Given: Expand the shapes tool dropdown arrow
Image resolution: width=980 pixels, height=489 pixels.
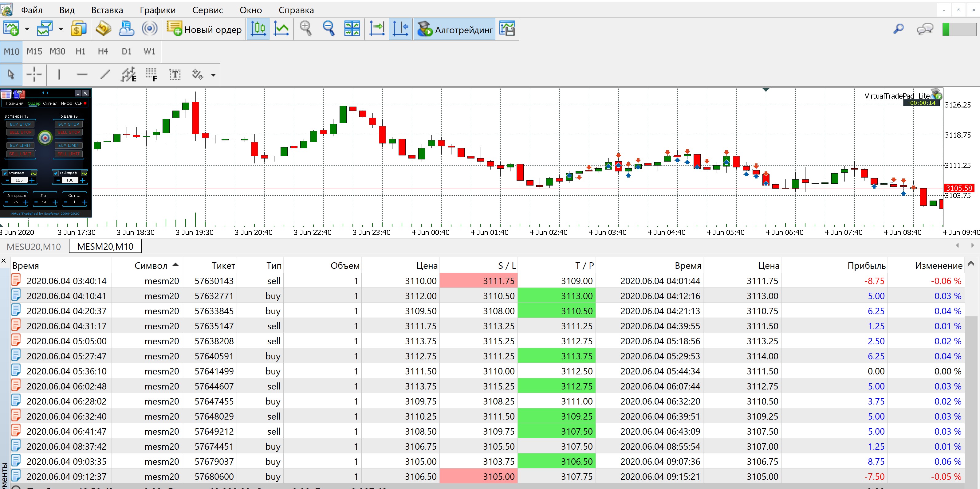Looking at the screenshot, I should click(x=213, y=75).
